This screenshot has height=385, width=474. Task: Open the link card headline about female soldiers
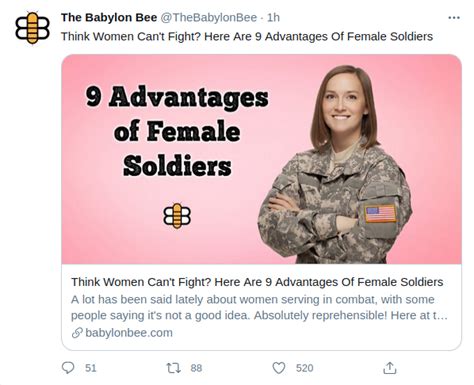[257, 282]
